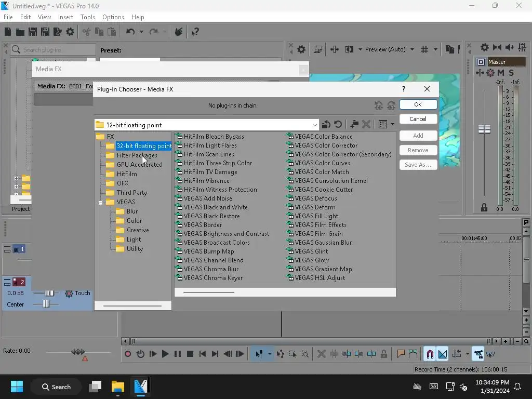Mute the Master bus with M button
532x399 pixels.
pos(500,73)
